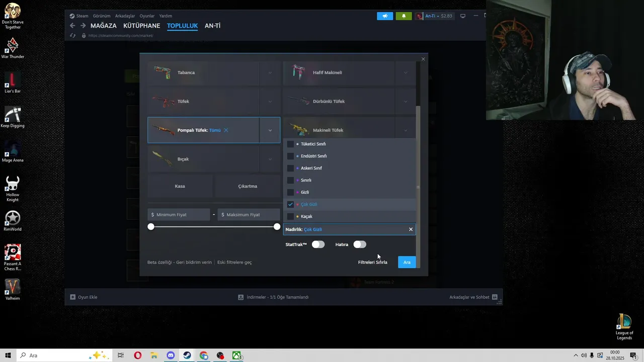Image resolution: width=644 pixels, height=362 pixels.
Task: Remove the Pompalı Tüfek Tümü selection
Action: tap(226, 130)
